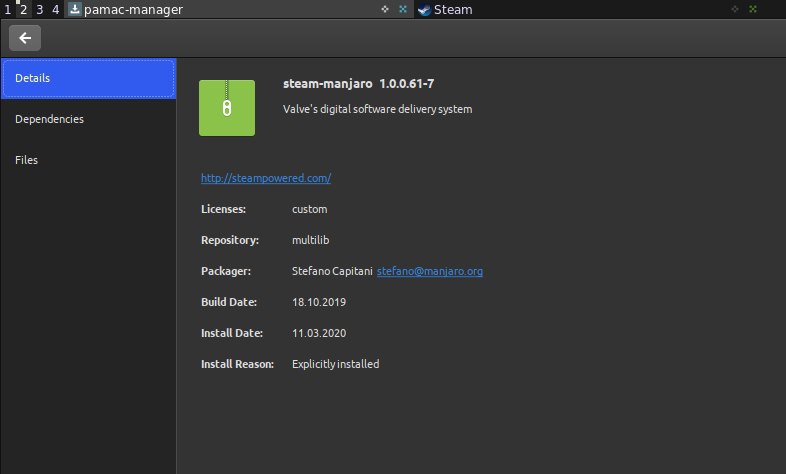Click the "Repository:" label
The width and height of the screenshot is (786, 474).
(x=230, y=240)
